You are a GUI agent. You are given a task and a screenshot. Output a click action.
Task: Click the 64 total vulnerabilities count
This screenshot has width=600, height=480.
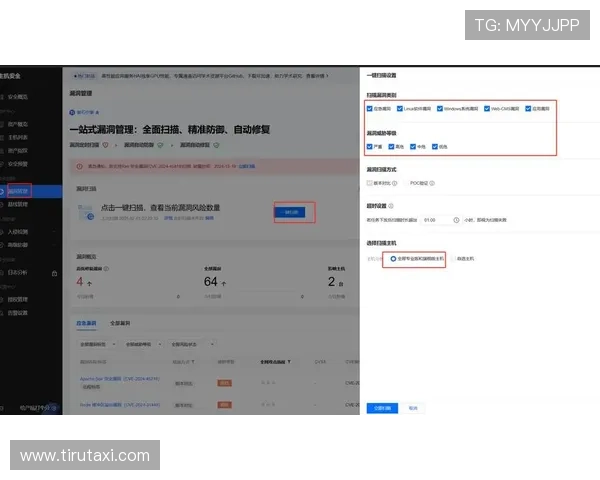(x=210, y=282)
